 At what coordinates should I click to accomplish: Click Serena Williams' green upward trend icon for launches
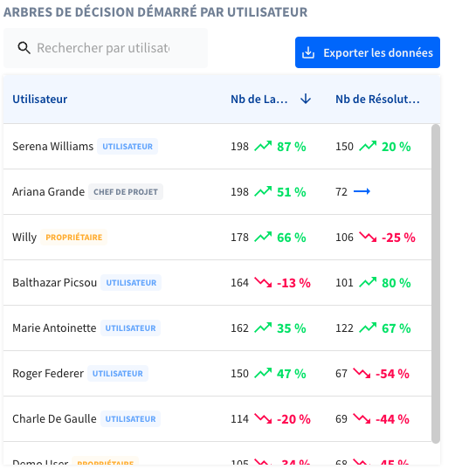pyautogui.click(x=263, y=146)
